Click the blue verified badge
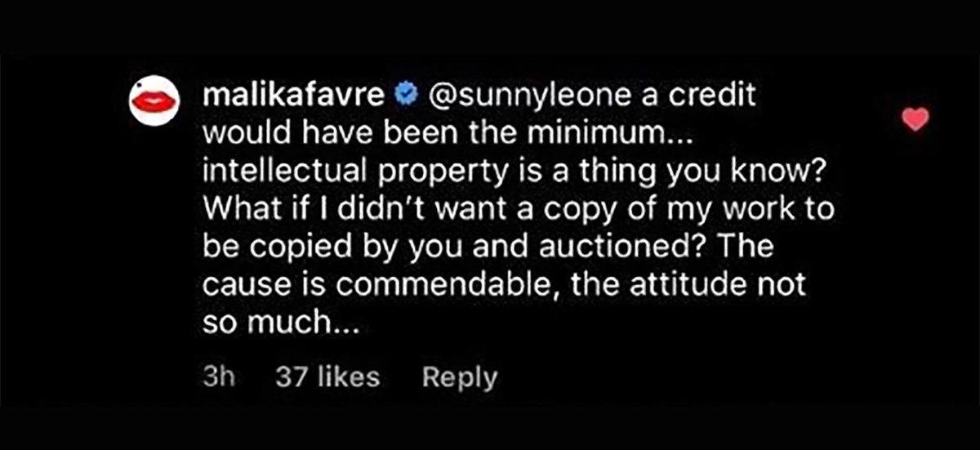This screenshot has height=450, width=980. pos(405,96)
